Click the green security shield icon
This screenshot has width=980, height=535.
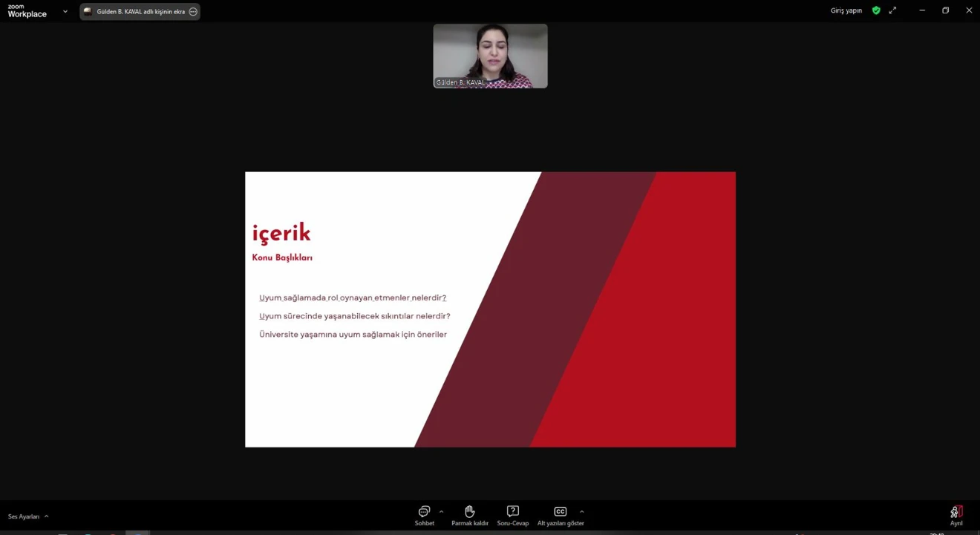click(876, 10)
